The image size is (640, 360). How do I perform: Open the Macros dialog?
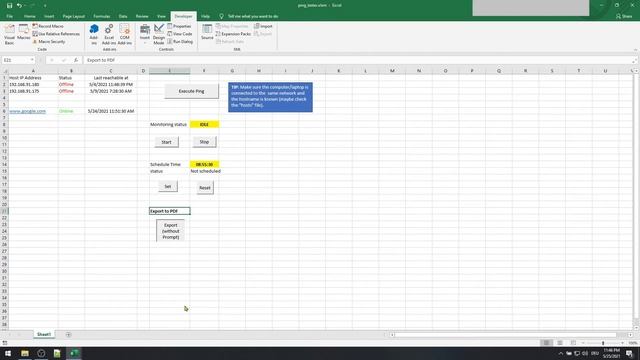[24, 33]
